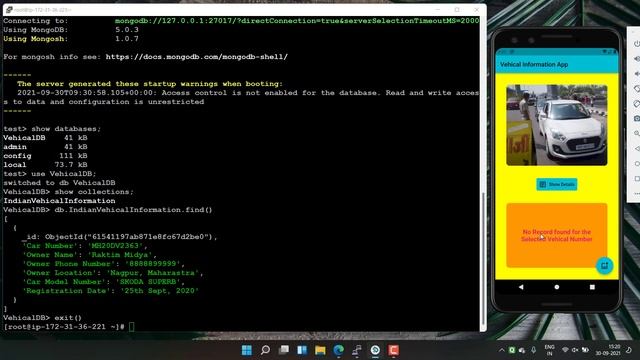The width and height of the screenshot is (640, 360).
Task: Click the Car Model Number 'SKODA SUPERB' line
Action: pos(103,282)
